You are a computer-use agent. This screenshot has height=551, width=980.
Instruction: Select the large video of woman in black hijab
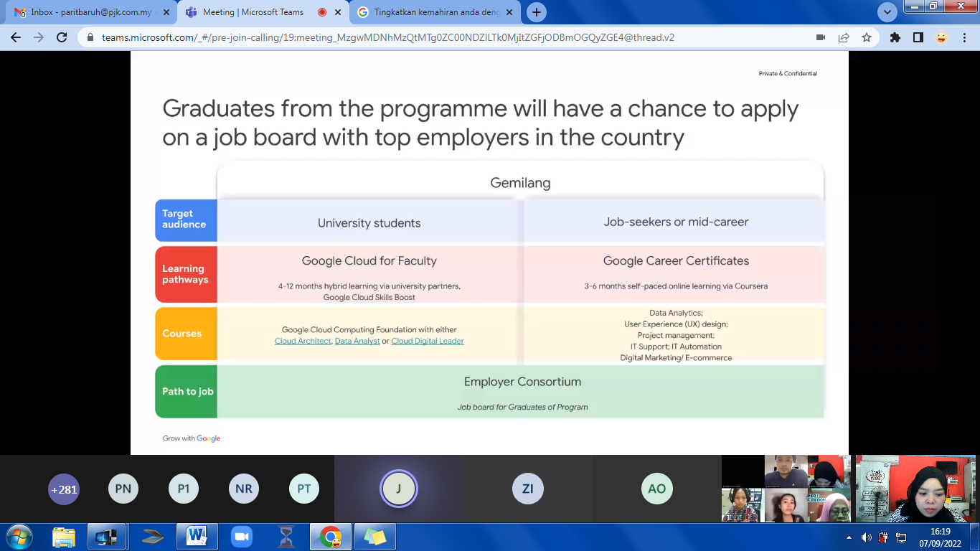(x=916, y=489)
